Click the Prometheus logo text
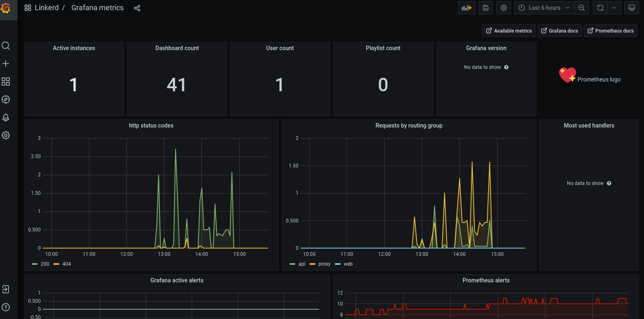The image size is (644, 319). tap(599, 79)
